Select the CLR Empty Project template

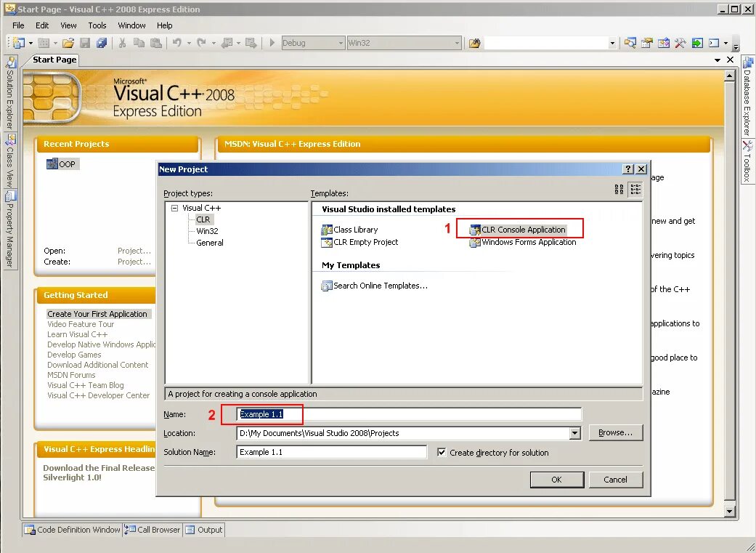(x=359, y=242)
